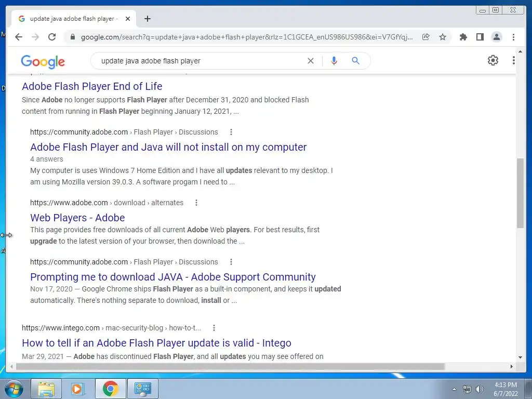This screenshot has height=399, width=532.
Task: Click the horizontal scroll right arrow
Action: tap(512, 366)
